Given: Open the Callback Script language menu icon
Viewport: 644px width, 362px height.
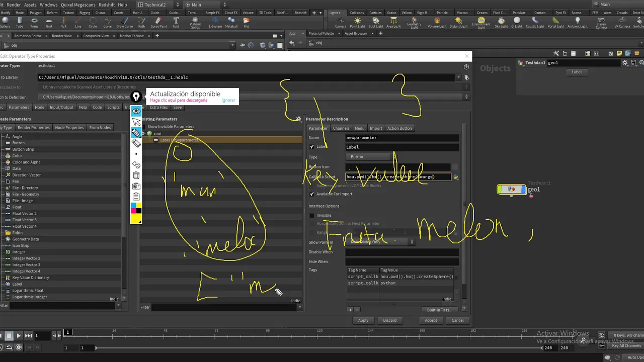Looking at the screenshot, I should point(456,177).
